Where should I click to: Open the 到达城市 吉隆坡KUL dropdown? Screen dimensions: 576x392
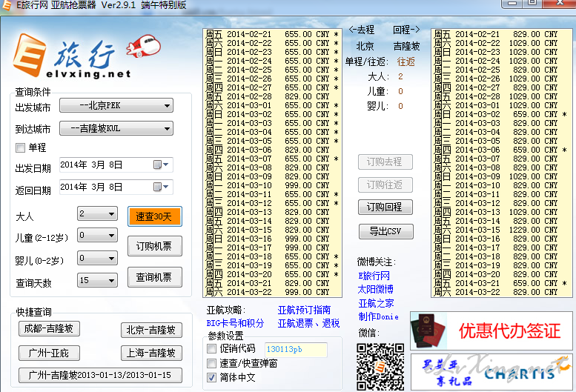pos(116,128)
